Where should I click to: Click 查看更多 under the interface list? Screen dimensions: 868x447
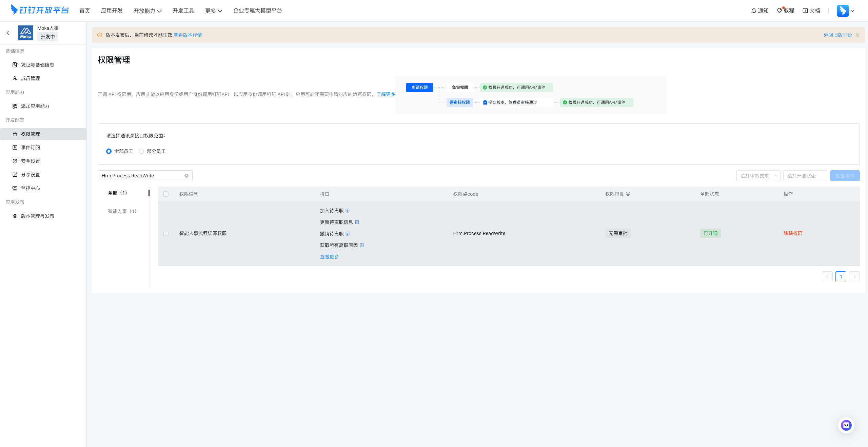[x=329, y=257]
